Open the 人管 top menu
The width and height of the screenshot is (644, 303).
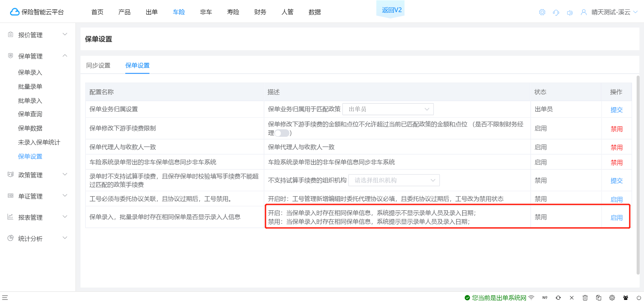pyautogui.click(x=287, y=12)
